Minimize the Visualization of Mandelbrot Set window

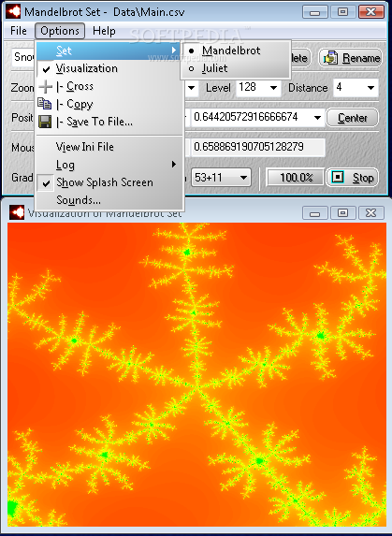[314, 213]
